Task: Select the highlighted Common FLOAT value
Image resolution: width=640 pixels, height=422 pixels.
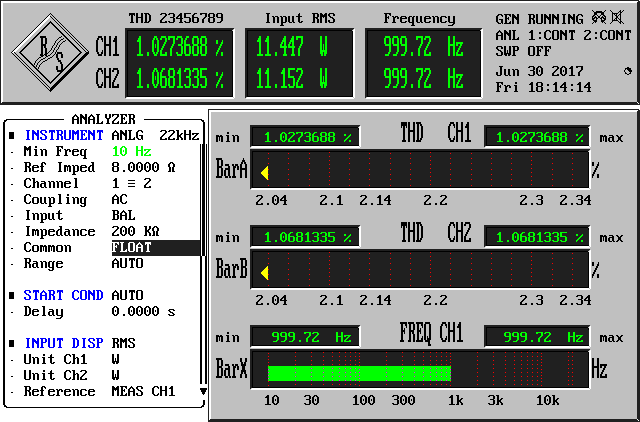Action: pyautogui.click(x=156, y=248)
